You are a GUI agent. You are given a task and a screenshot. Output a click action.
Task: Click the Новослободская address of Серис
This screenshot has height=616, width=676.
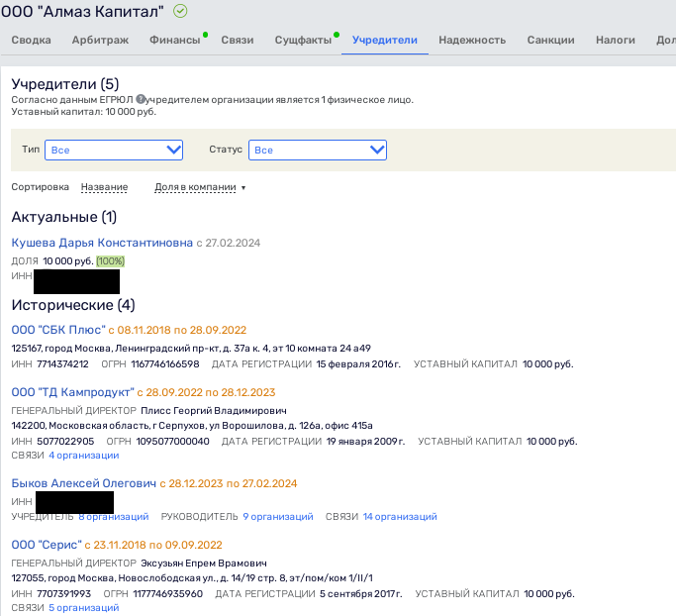click(x=192, y=578)
